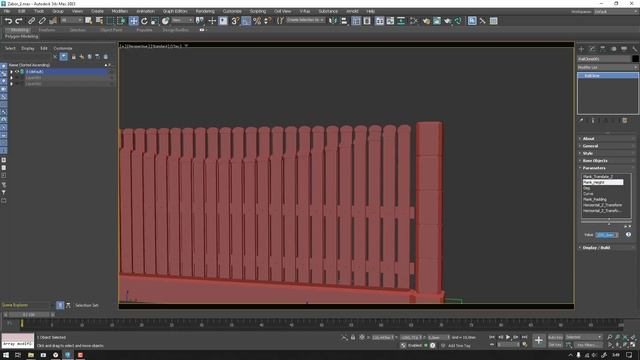The image size is (640, 360).
Task: Open the Workspaces Default dropdown
Action: click(x=615, y=12)
